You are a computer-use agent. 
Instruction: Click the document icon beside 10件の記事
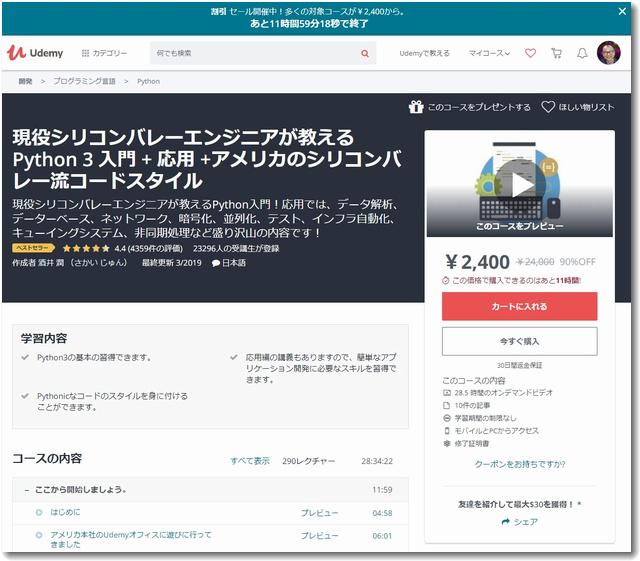tap(447, 405)
